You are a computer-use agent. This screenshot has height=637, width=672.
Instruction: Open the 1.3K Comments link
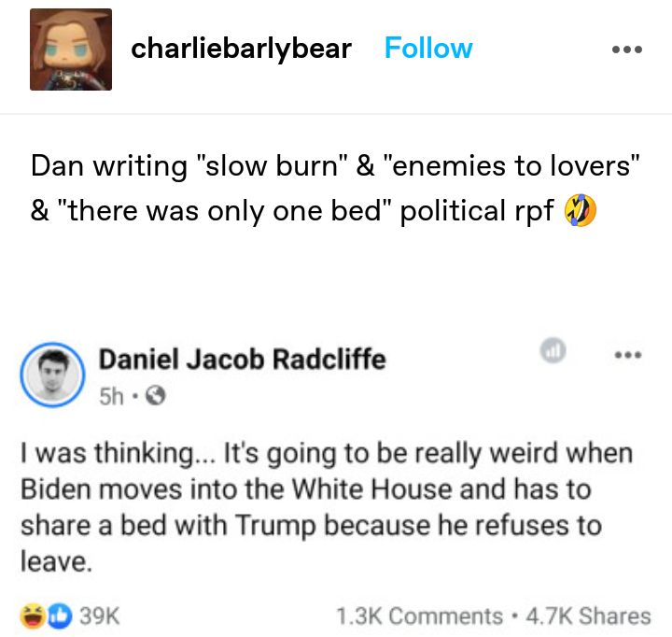[420, 616]
